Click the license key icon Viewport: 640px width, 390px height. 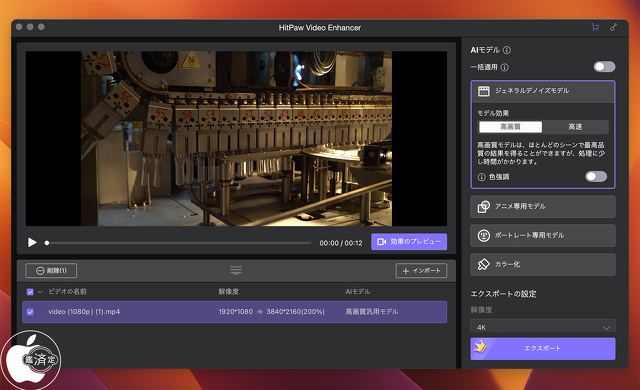(x=613, y=27)
